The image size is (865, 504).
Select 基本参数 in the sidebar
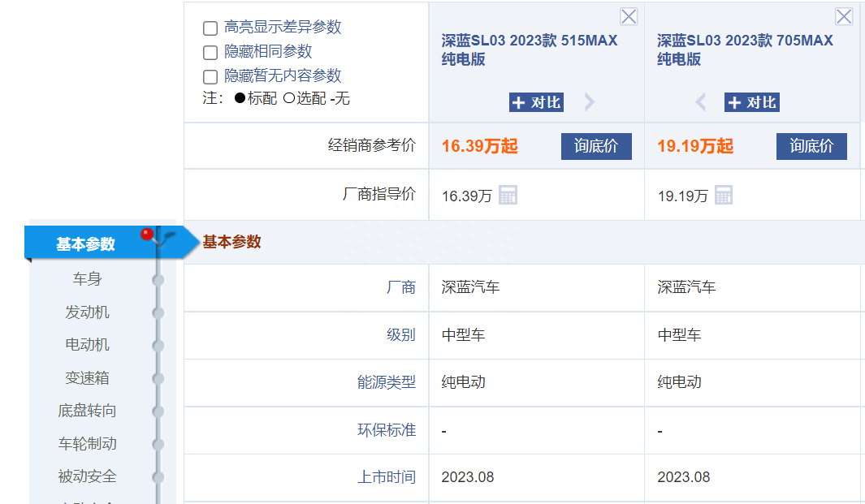pyautogui.click(x=86, y=244)
